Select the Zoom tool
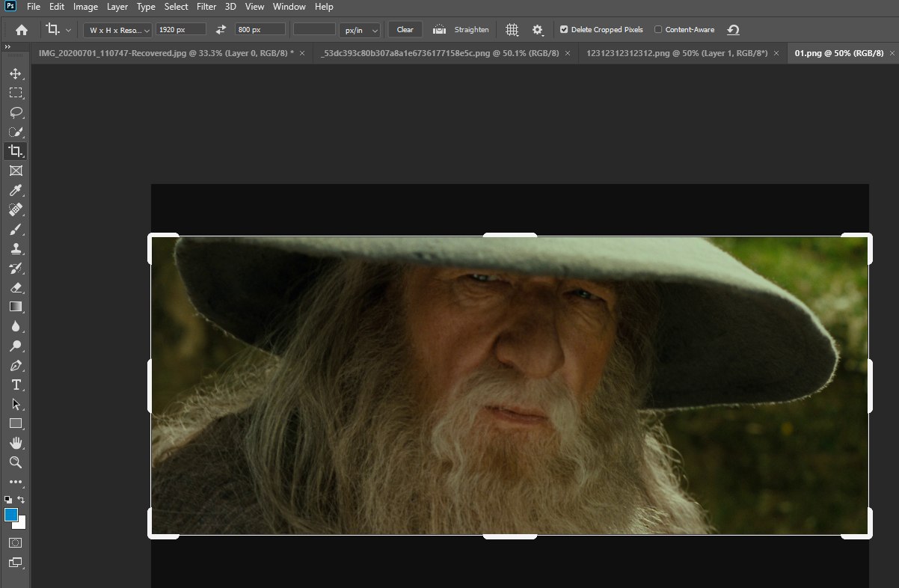 [15, 462]
